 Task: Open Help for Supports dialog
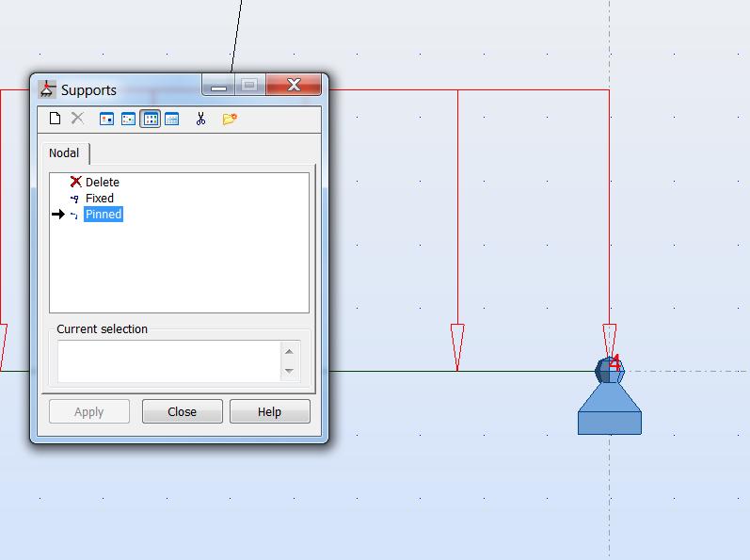[270, 411]
